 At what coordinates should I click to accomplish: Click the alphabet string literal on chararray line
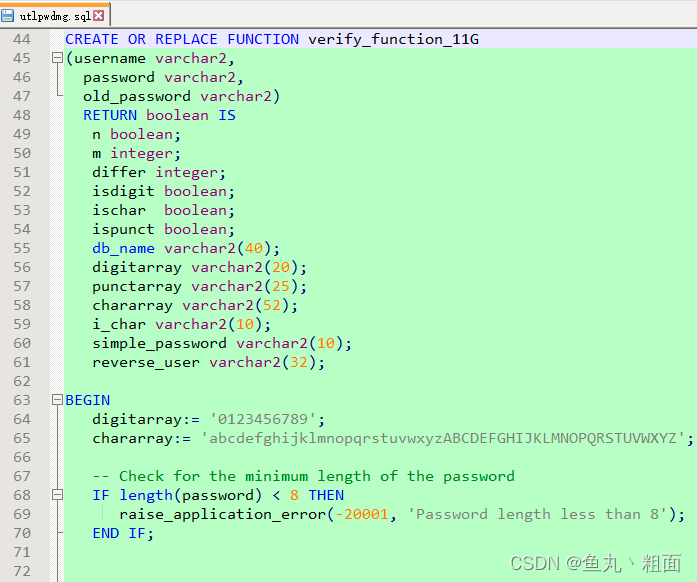(443, 438)
